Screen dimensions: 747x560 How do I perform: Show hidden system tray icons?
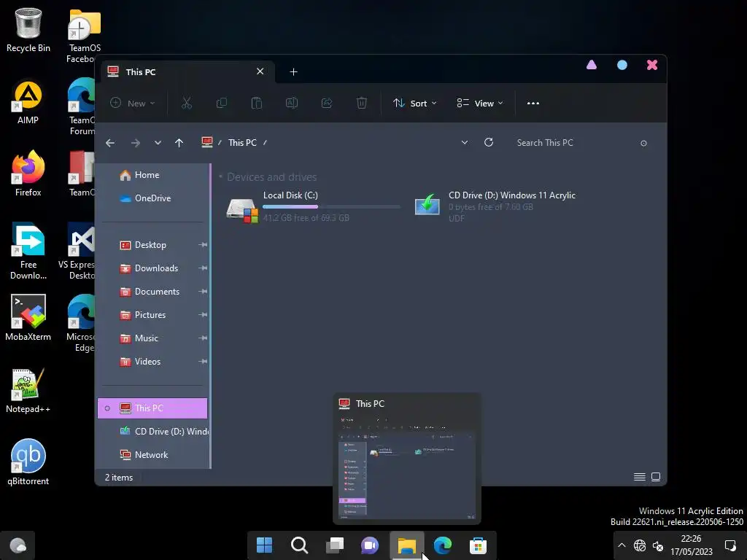pyautogui.click(x=622, y=545)
